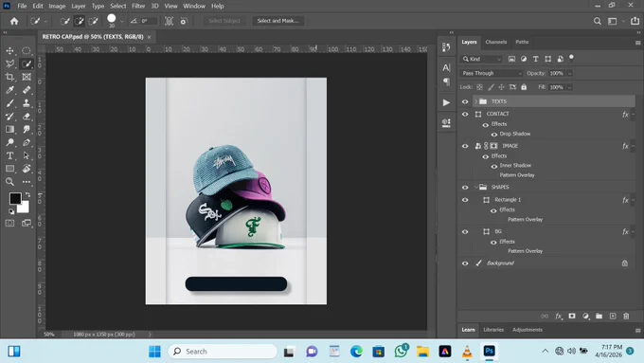Add a layer mask at panel bottom
644x363 pixels.
(572, 317)
